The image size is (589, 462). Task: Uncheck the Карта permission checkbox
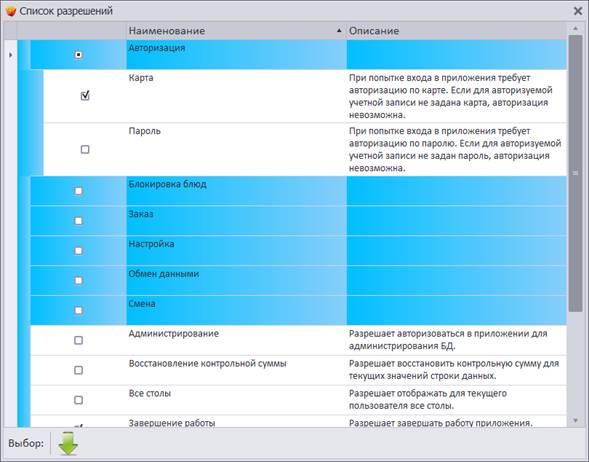click(x=85, y=96)
